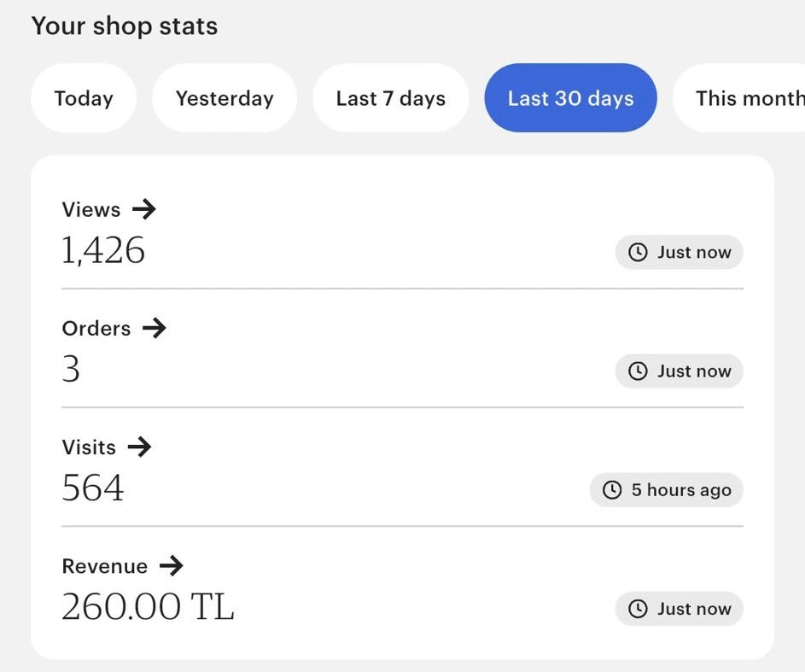Click the 260.00 TL revenue amount
Image resolution: width=805 pixels, height=672 pixels.
tap(148, 607)
